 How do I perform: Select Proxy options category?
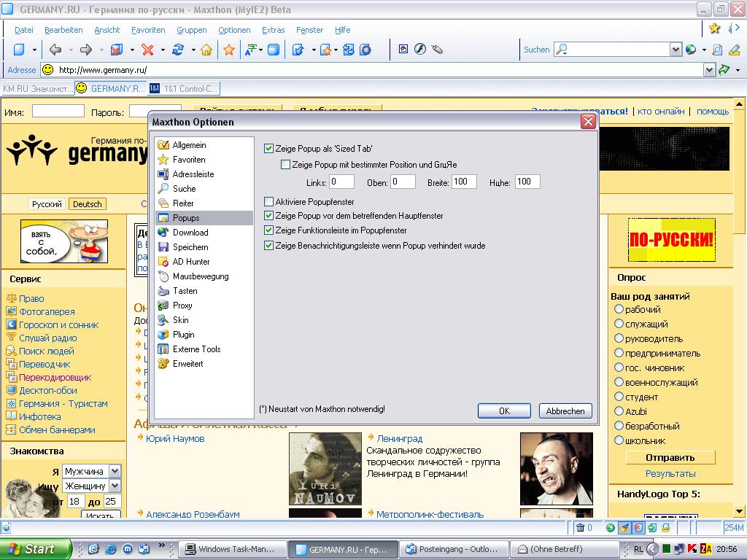(x=182, y=306)
